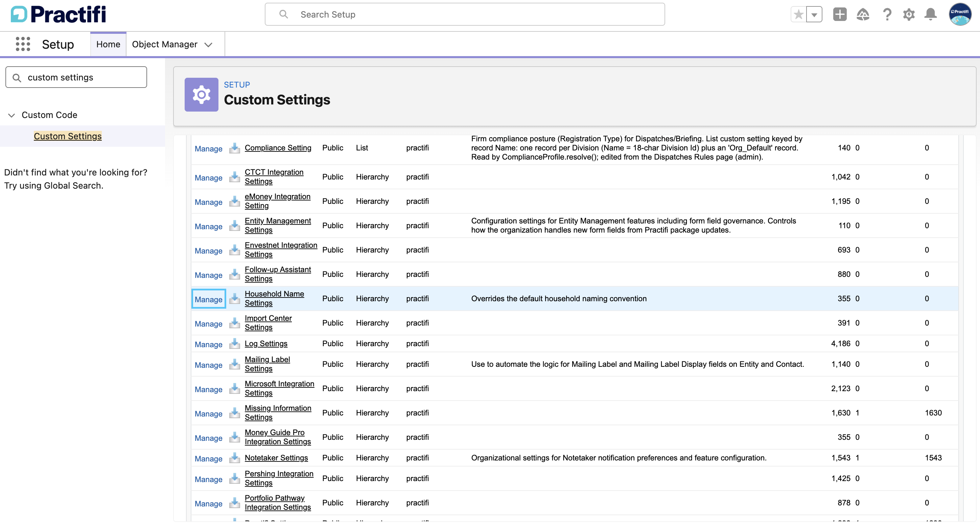The height and width of the screenshot is (524, 980).
Task: Click the download icon for Follow-up Assistant Settings
Action: click(234, 274)
